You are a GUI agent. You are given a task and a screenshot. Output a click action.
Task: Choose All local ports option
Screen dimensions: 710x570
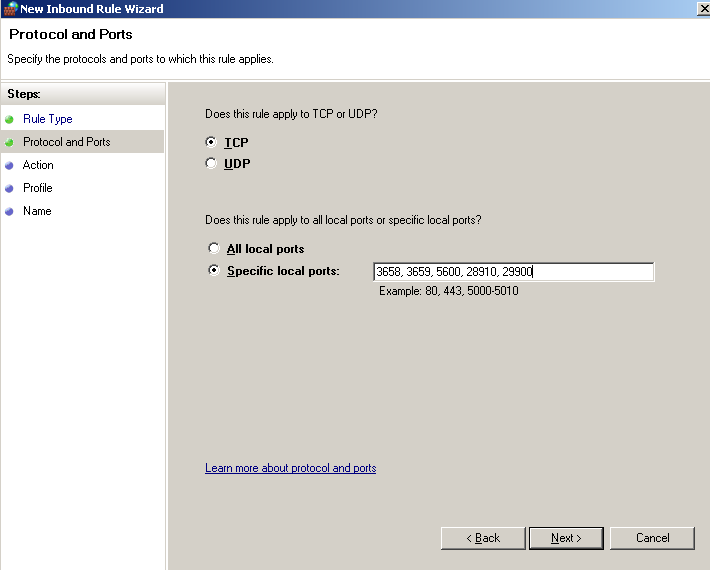tap(214, 248)
